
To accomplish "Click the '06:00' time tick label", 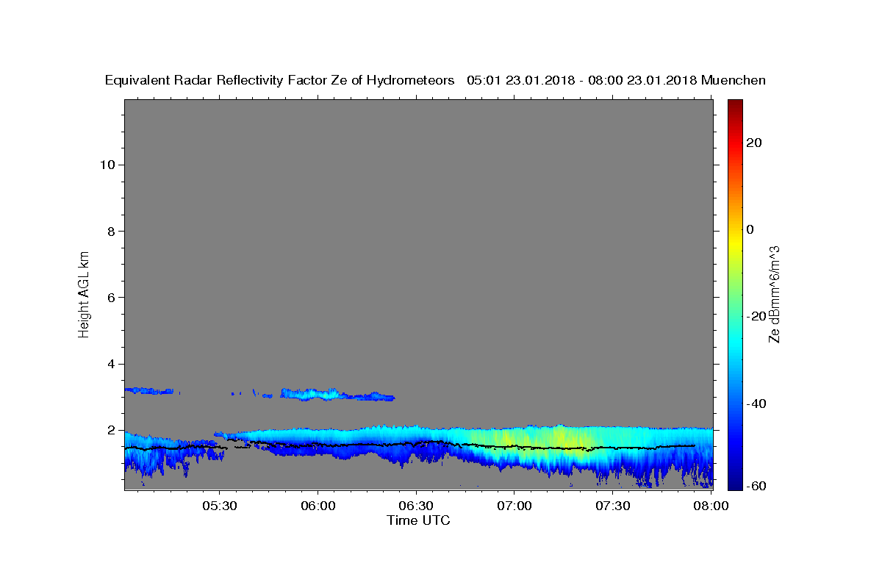I will tap(318, 506).
